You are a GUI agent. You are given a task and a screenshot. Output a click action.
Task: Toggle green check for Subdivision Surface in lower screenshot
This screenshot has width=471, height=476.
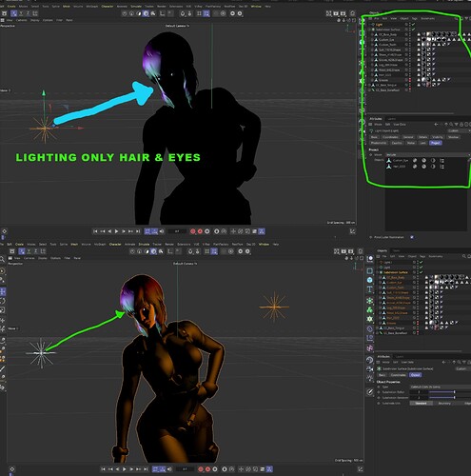pos(422,272)
